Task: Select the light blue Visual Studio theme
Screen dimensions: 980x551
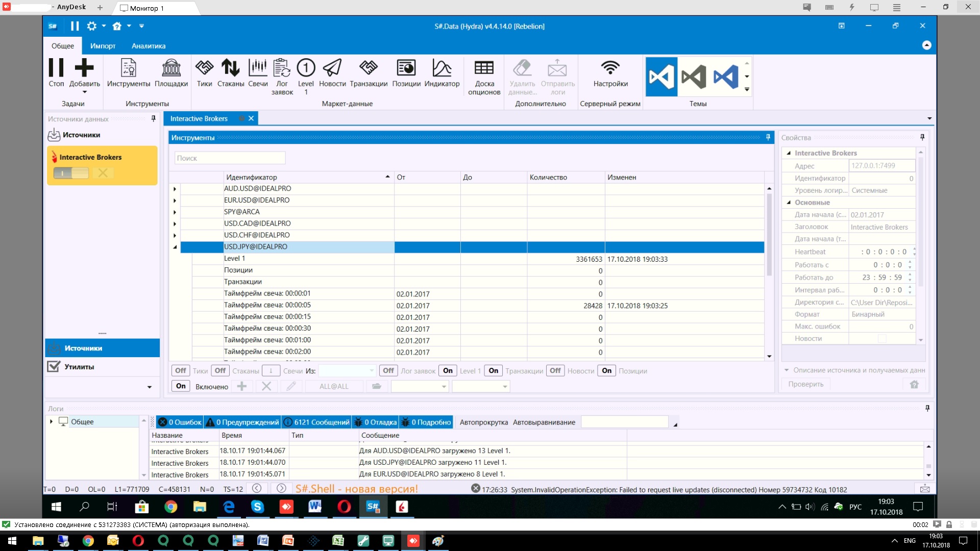Action: [x=726, y=77]
